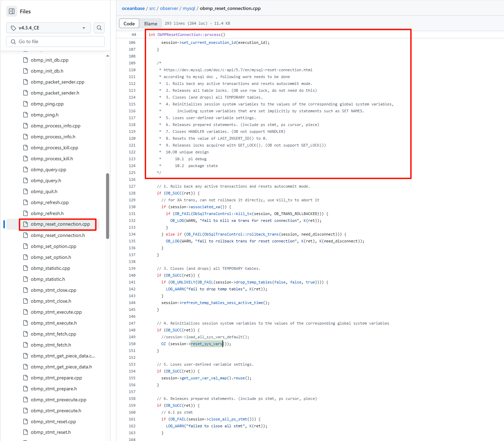Click the reset_sys_vars symbol on line 150
Screen dimensions: 504x441
[206, 344]
